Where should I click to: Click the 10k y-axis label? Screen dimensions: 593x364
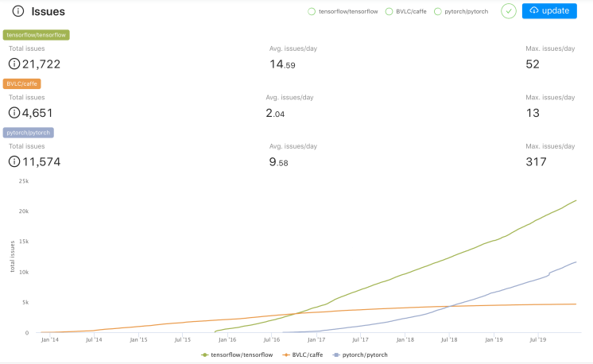coord(24,272)
